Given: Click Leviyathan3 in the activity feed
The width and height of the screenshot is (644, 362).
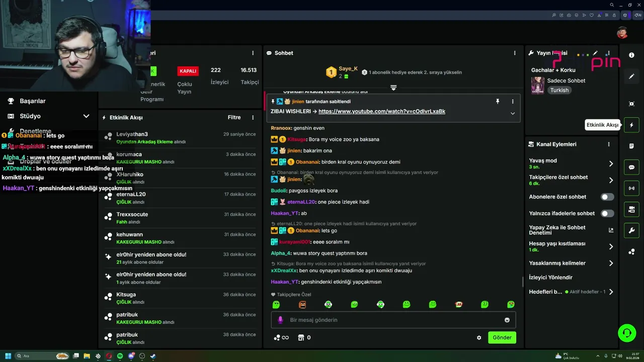Looking at the screenshot, I should 132,134.
